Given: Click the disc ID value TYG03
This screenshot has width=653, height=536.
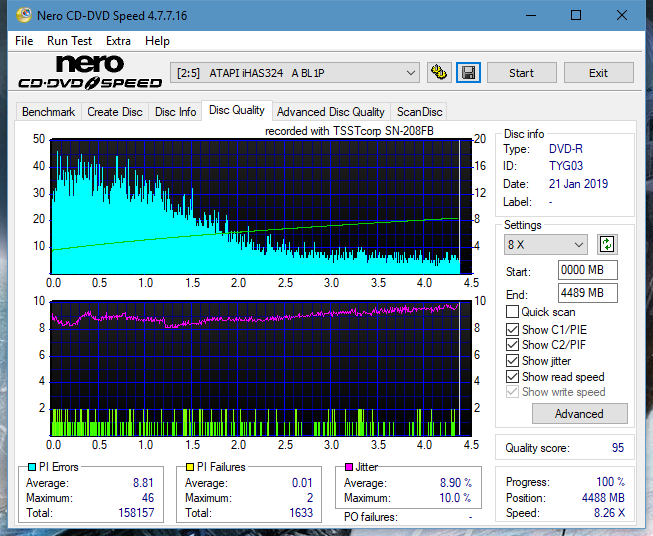Looking at the screenshot, I should coord(566,166).
